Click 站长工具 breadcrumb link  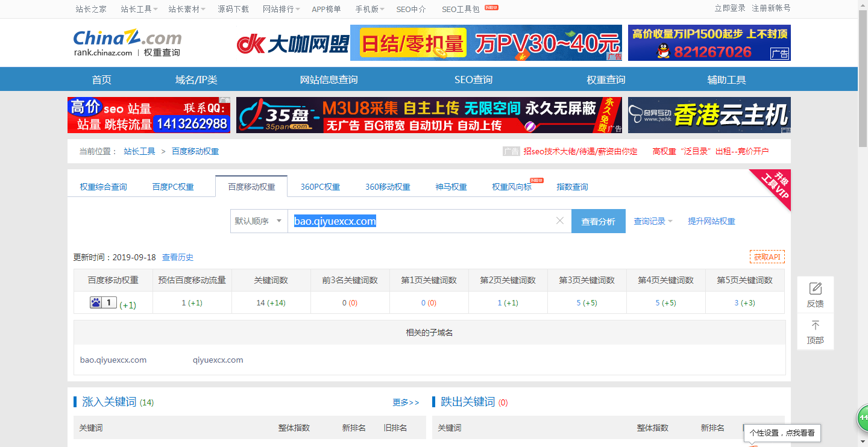(x=139, y=151)
